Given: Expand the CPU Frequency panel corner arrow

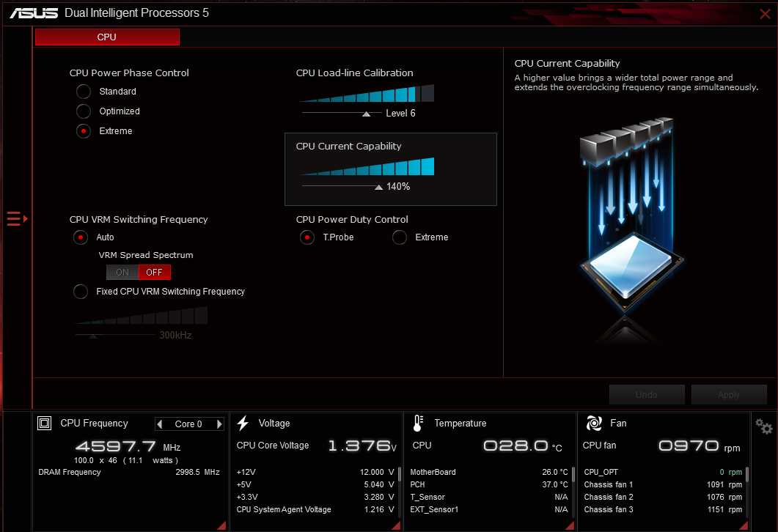Looking at the screenshot, I should 221,525.
